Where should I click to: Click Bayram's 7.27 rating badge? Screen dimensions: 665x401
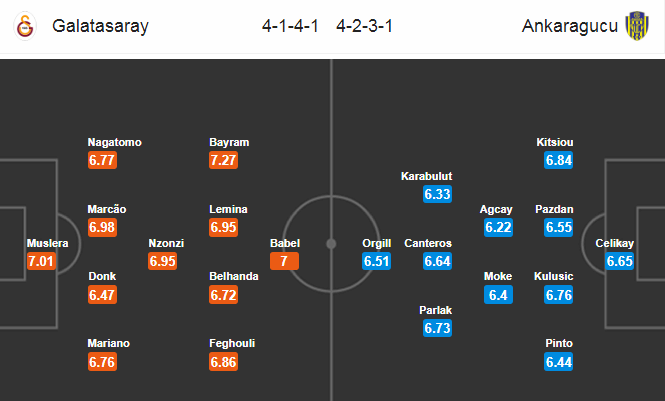tap(224, 160)
